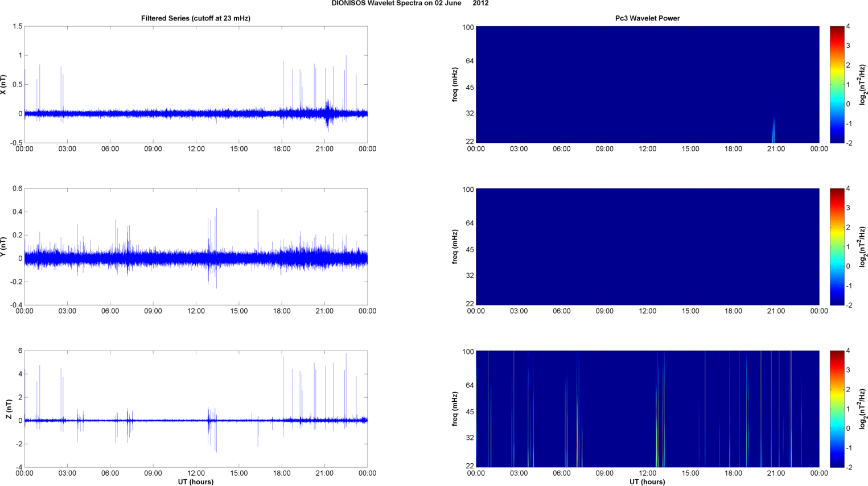Click the Z series spike cluster near 13:00
Screen dimensions: 868x486
coord(212,429)
